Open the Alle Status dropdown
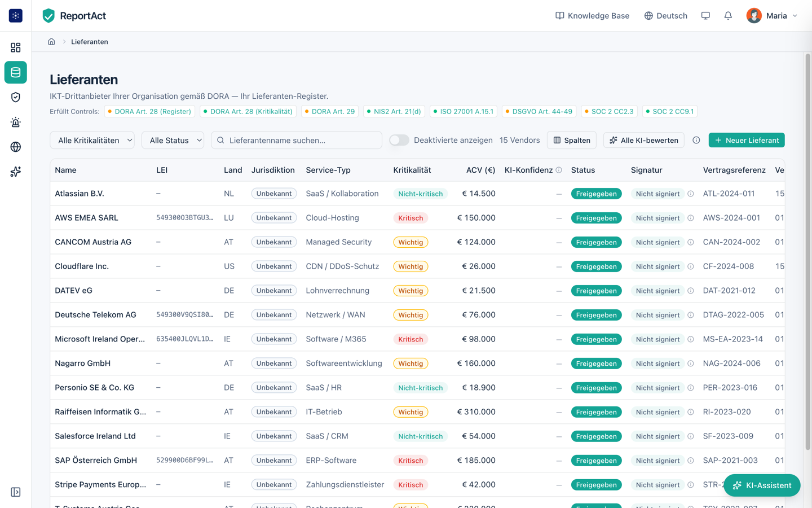The height and width of the screenshot is (508, 812). click(173, 140)
